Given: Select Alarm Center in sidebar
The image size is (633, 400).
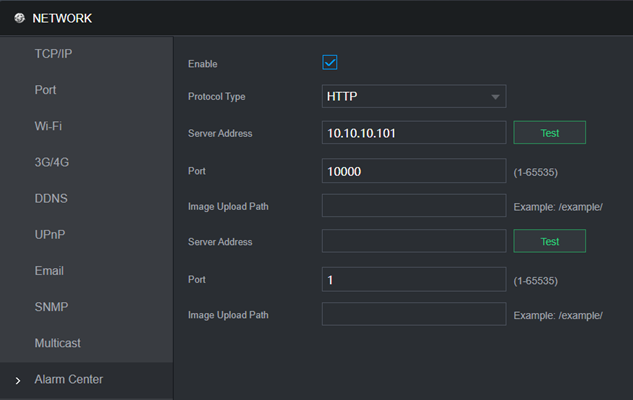Looking at the screenshot, I should (68, 380).
